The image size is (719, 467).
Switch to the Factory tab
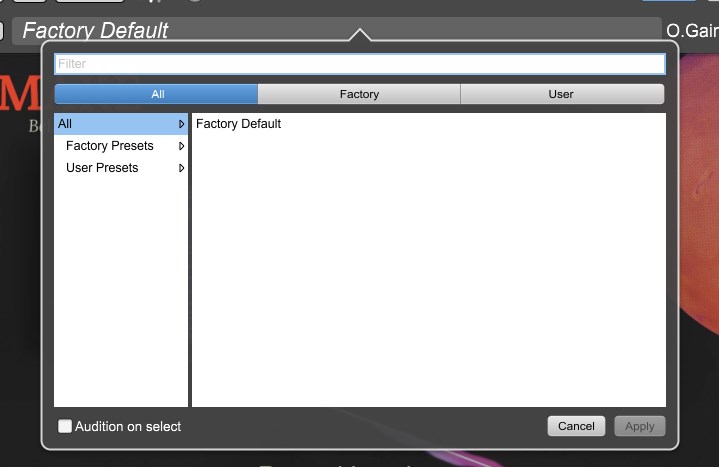coord(359,94)
